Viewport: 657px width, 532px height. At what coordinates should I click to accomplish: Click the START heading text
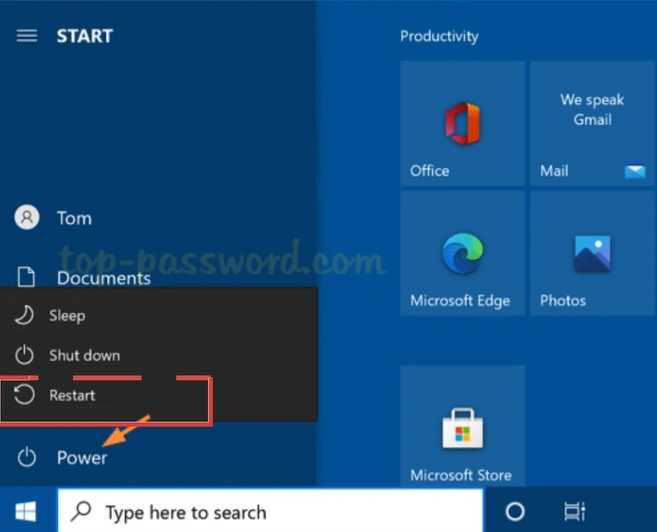pos(85,36)
